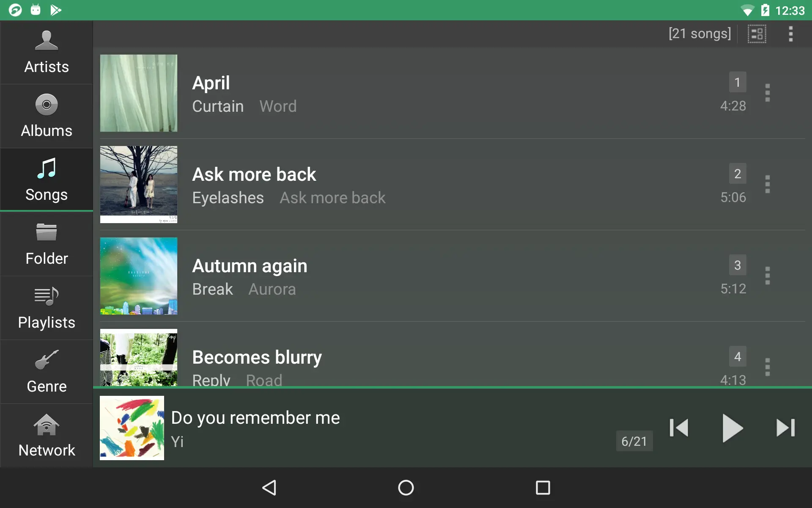Open the Genre section
The width and height of the screenshot is (812, 508).
(x=47, y=372)
